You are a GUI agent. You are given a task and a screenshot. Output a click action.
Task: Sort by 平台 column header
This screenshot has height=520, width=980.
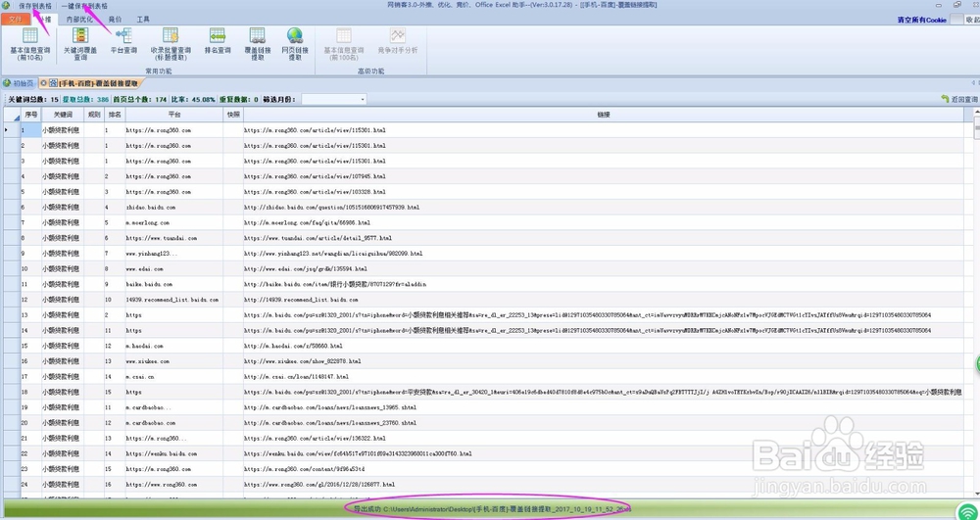[174, 115]
